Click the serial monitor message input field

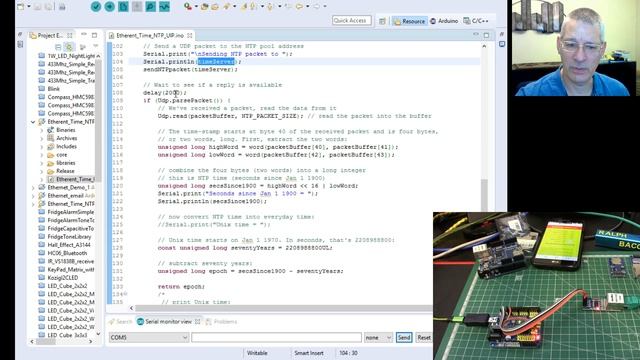coord(276,338)
